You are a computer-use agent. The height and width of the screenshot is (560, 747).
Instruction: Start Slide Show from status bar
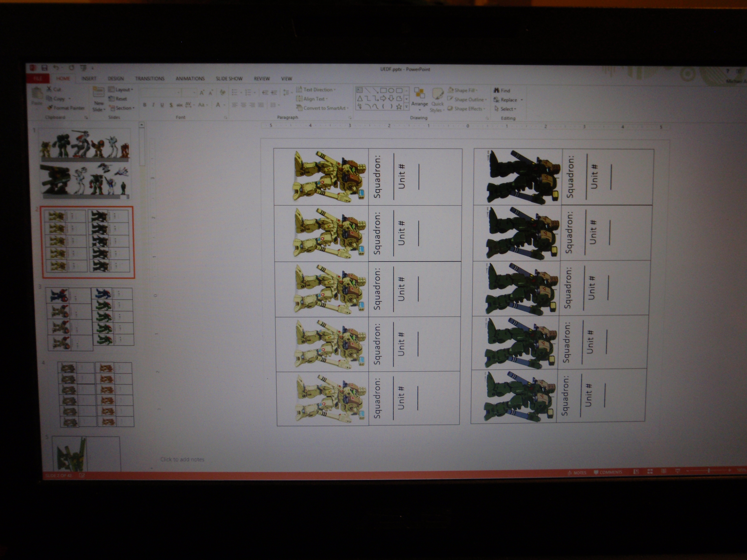pyautogui.click(x=677, y=471)
